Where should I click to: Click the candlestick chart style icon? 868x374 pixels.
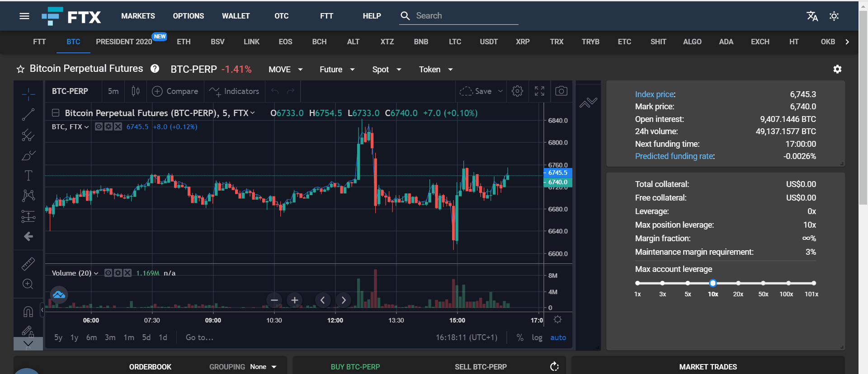(135, 91)
